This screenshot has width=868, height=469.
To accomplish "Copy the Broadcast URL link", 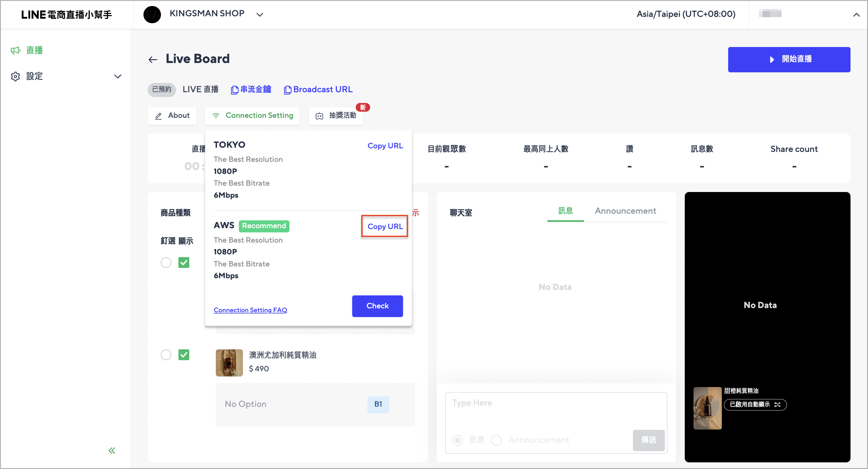I will 318,89.
